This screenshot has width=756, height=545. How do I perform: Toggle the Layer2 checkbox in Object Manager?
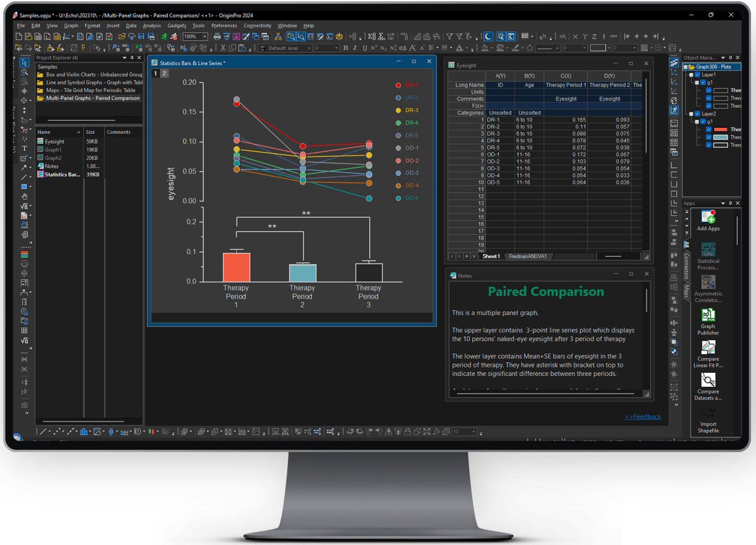[x=697, y=114]
